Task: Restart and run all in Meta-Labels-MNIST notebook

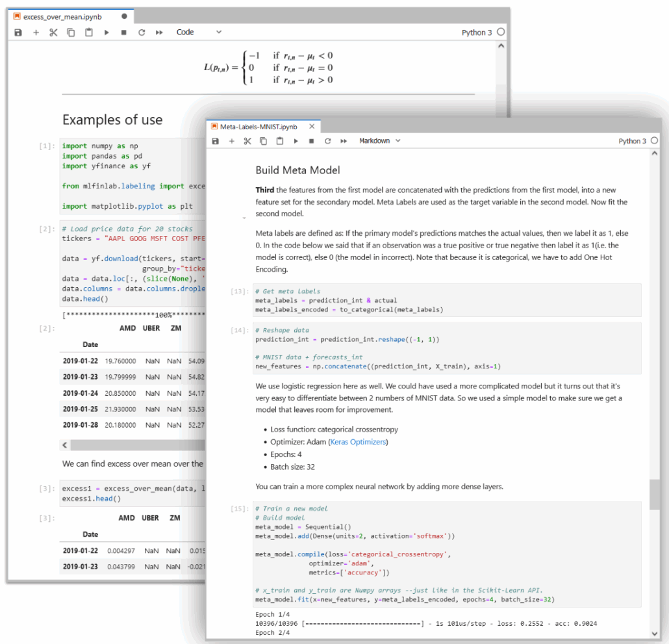Action: point(344,141)
